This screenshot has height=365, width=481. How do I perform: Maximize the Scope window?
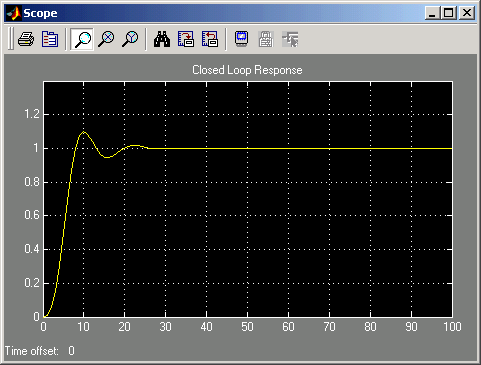tap(449, 13)
